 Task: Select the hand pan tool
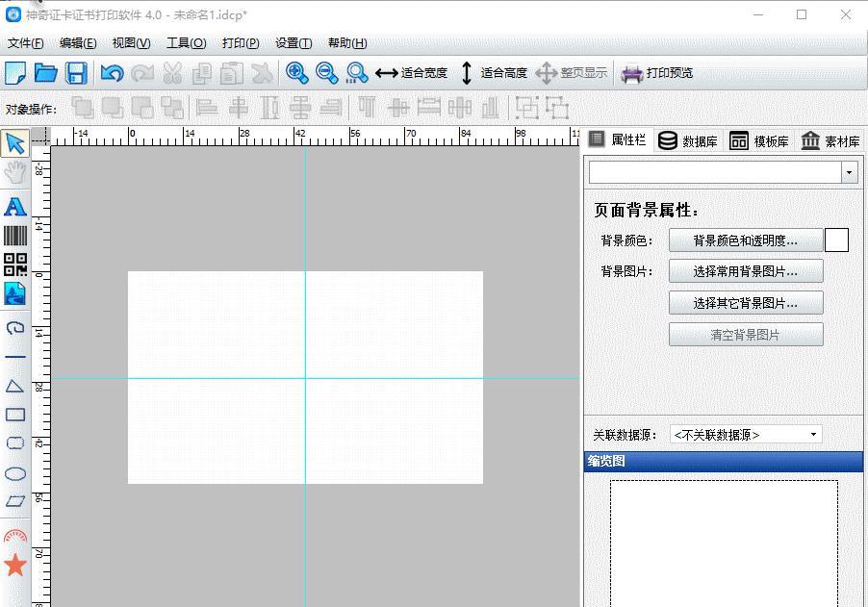pos(15,172)
